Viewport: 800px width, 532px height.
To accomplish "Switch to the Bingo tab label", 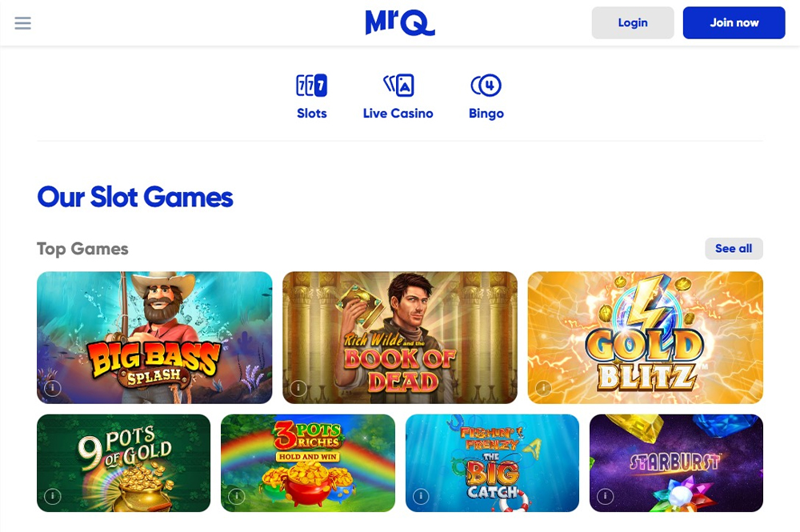I will pos(486,114).
